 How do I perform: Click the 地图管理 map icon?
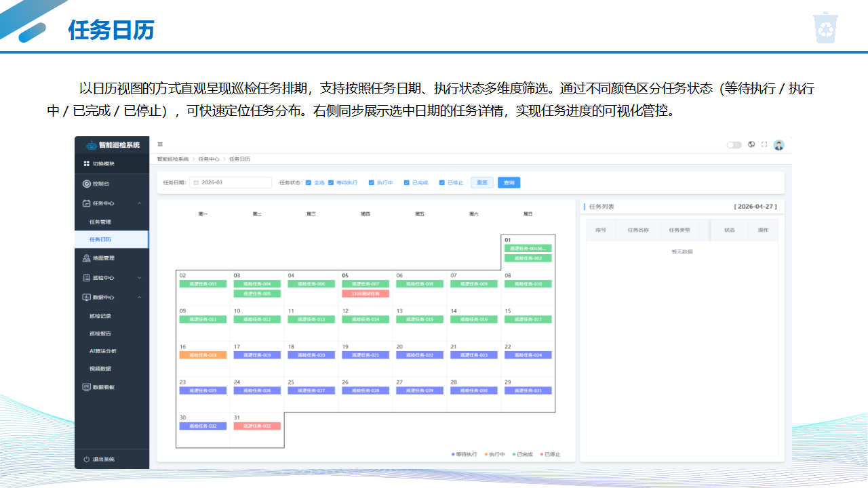coord(86,258)
